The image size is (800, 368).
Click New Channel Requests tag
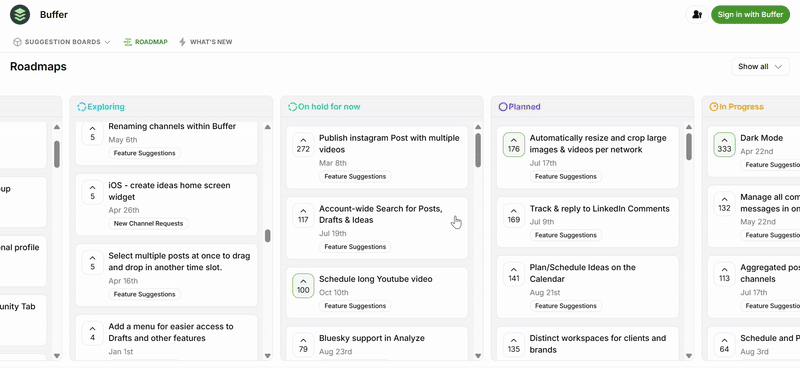(x=148, y=224)
